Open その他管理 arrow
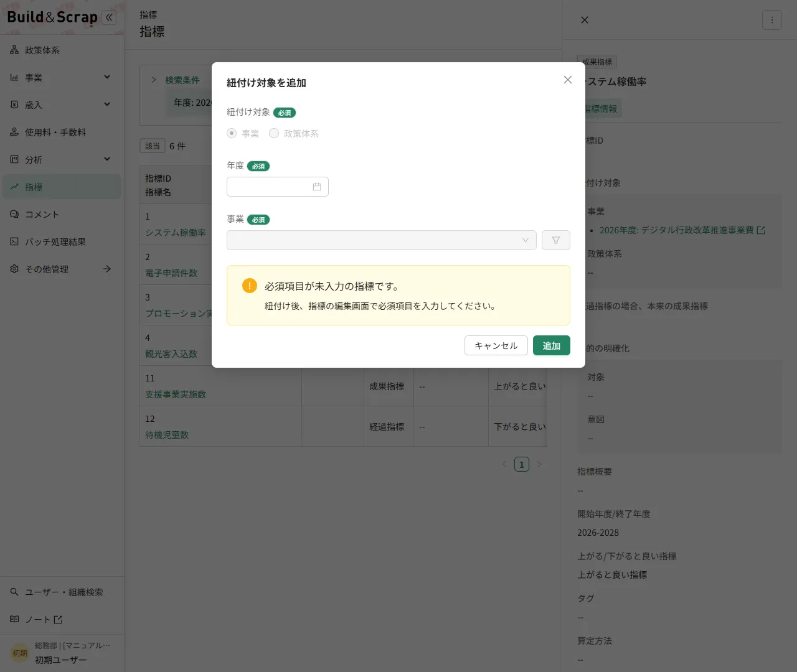This screenshot has height=672, width=797. pos(107,269)
